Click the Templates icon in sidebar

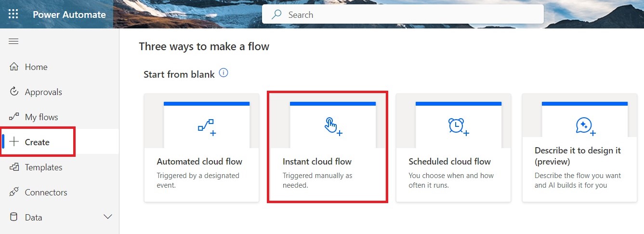click(x=14, y=167)
